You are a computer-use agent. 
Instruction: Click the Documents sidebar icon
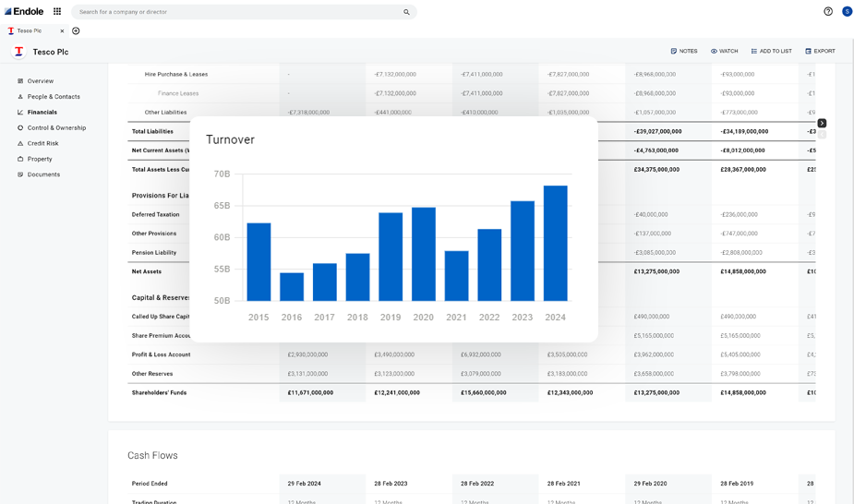tap(20, 174)
